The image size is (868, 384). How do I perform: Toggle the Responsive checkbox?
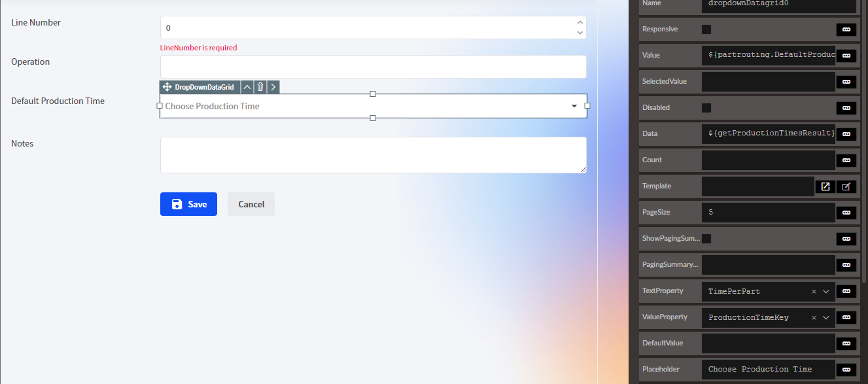(706, 29)
